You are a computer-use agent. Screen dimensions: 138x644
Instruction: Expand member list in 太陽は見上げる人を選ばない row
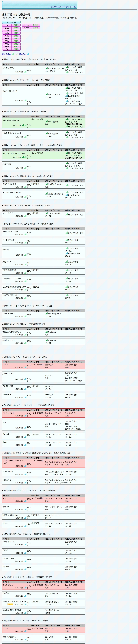[x=28, y=158]
